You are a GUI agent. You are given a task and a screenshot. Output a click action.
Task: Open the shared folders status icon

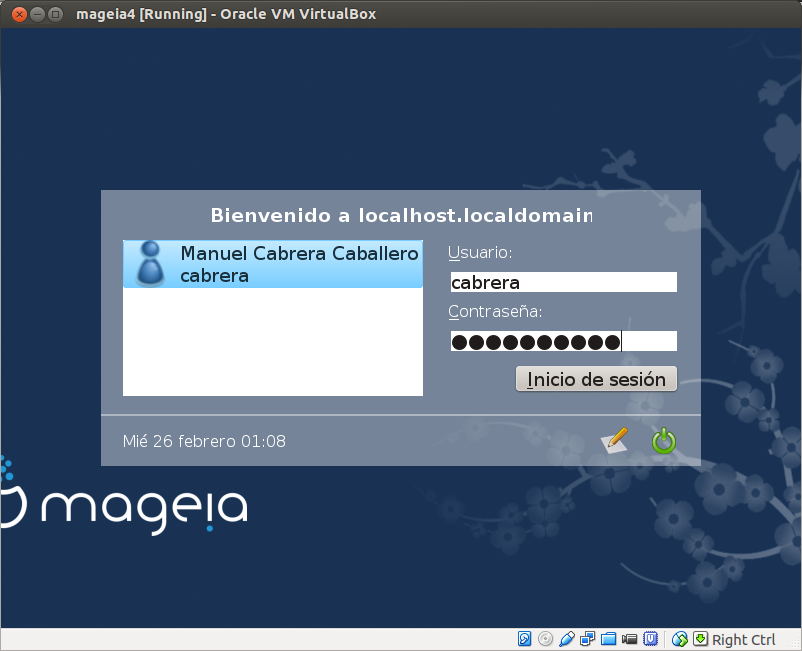(x=608, y=638)
